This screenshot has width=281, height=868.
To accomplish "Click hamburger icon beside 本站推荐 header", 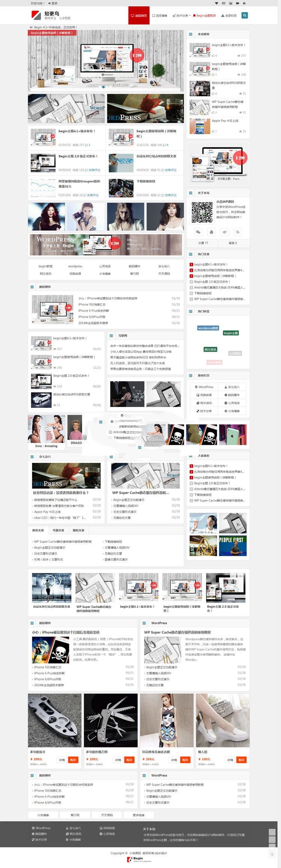I will click(x=191, y=34).
